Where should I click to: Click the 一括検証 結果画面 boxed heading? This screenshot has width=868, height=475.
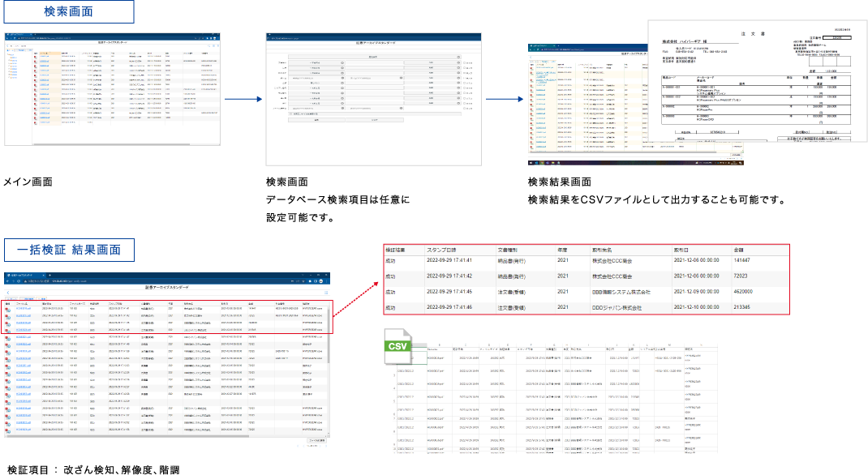tap(69, 250)
